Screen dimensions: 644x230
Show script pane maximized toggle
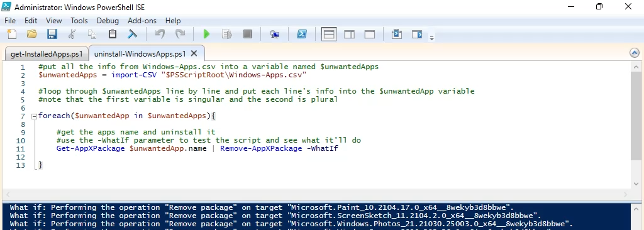(370, 34)
